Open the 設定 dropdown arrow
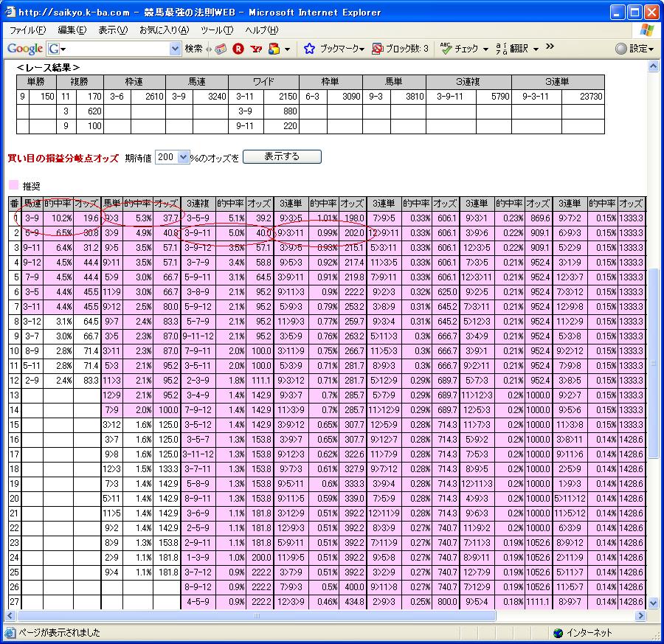Viewport: 664px width, 644px height. [651, 49]
